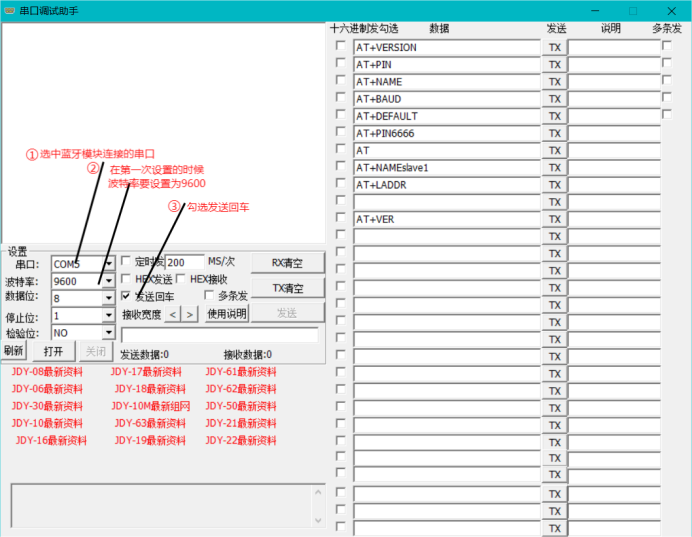
Task: Decrease receive width with < button
Action: [173, 315]
